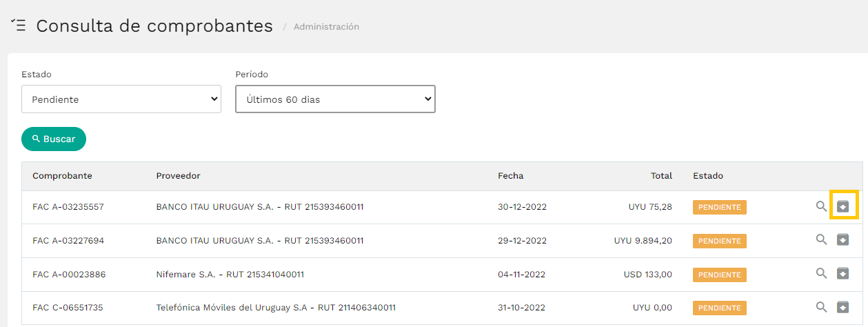The width and height of the screenshot is (868, 327).
Task: View details of FAC A-03235557 with magnifier
Action: (821, 206)
